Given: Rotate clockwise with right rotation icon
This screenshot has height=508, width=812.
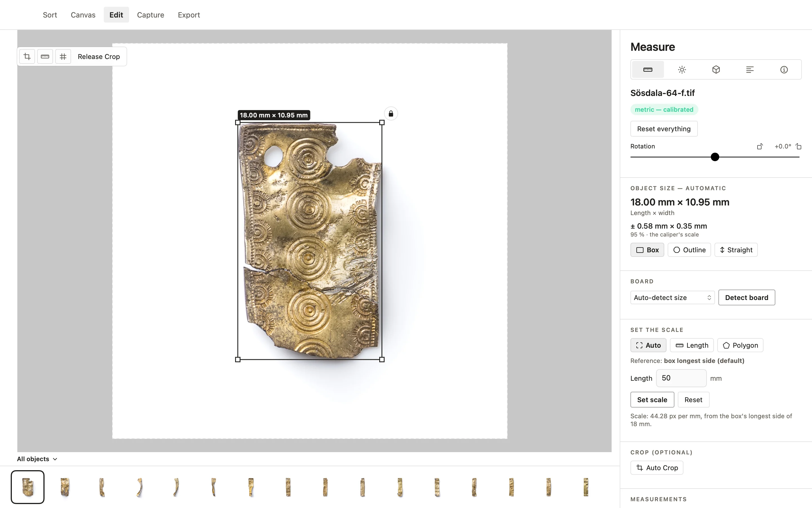Looking at the screenshot, I should pos(798,146).
